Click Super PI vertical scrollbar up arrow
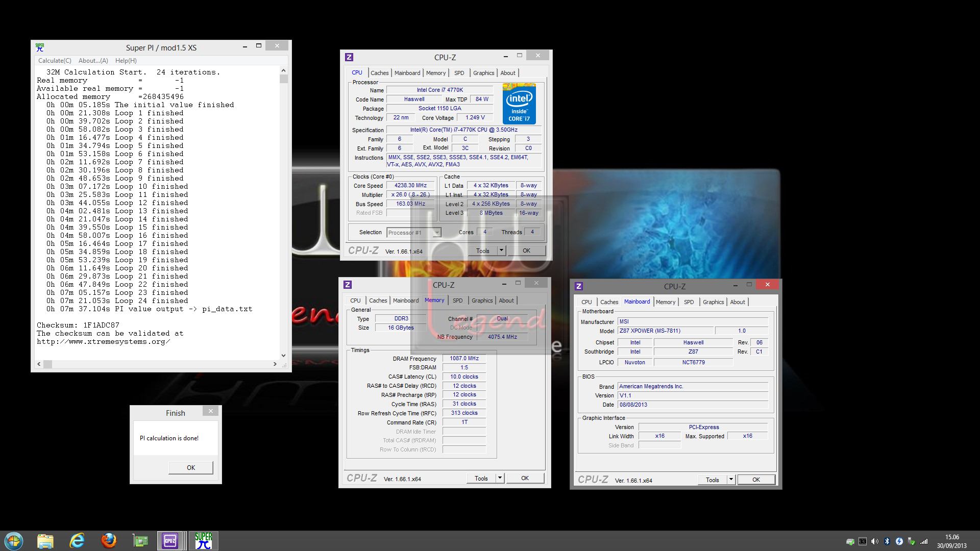980x551 pixels. click(283, 70)
